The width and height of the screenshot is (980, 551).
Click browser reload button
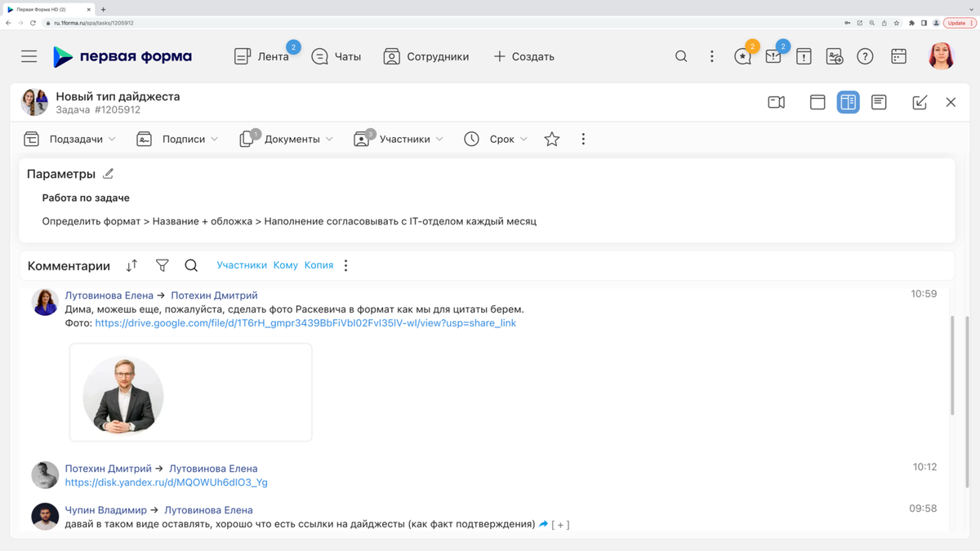[x=33, y=23]
